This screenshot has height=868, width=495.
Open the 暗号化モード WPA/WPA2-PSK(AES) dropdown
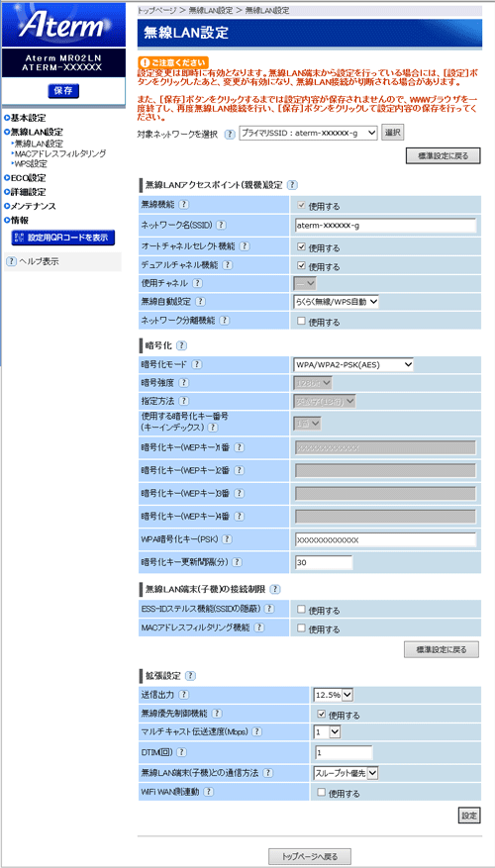tap(353, 364)
